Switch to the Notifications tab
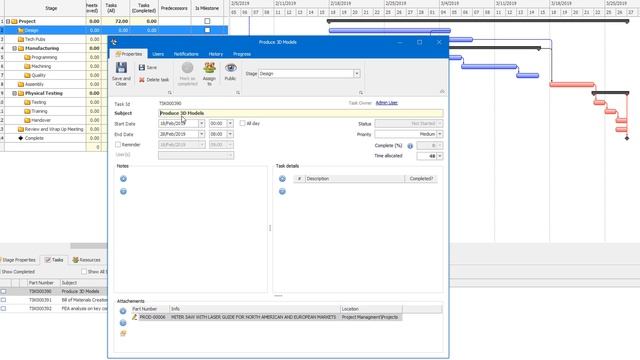 point(186,54)
